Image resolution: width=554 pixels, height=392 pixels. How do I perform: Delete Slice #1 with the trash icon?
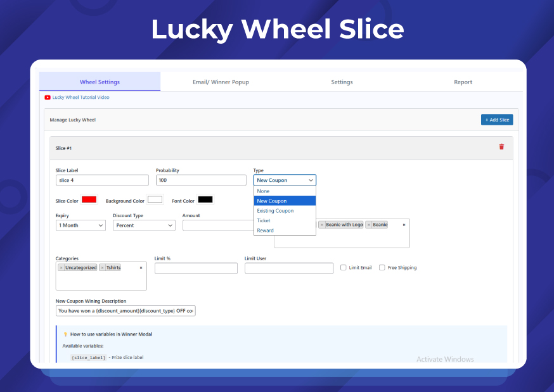pyautogui.click(x=501, y=147)
